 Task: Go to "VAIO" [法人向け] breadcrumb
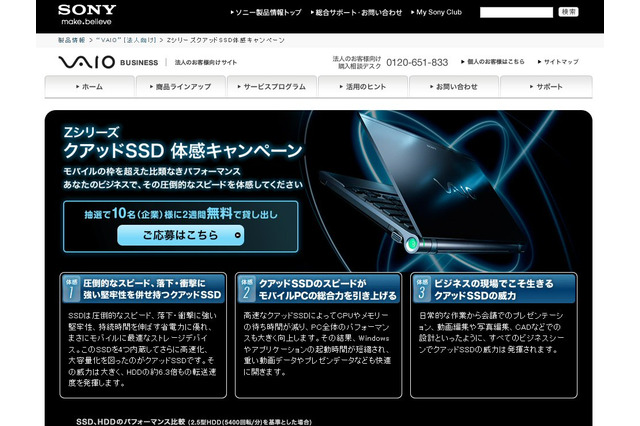tap(126, 40)
